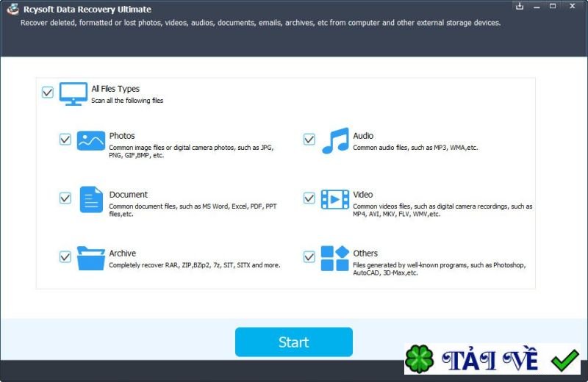Click the Others tiles icon
588x382 pixels.
click(335, 259)
